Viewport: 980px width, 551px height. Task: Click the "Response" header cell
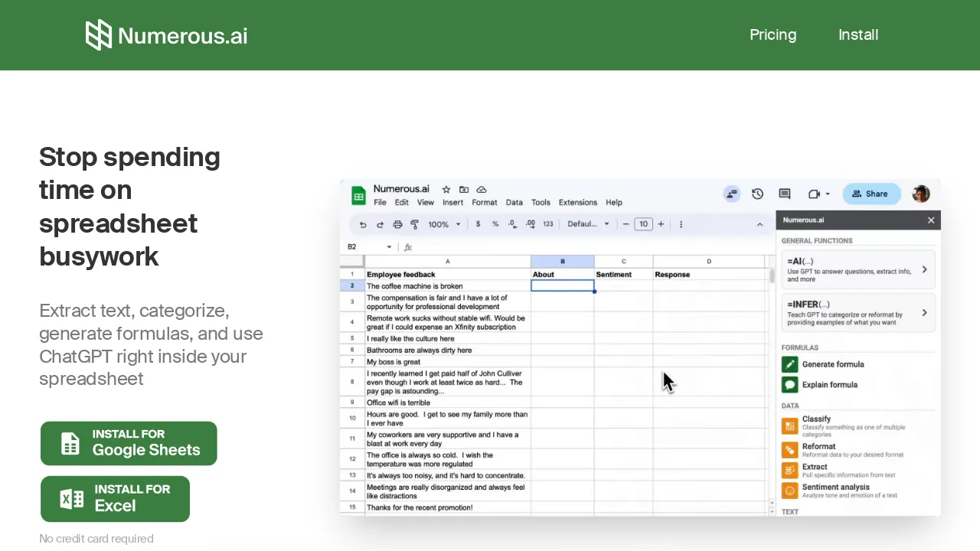pos(709,274)
